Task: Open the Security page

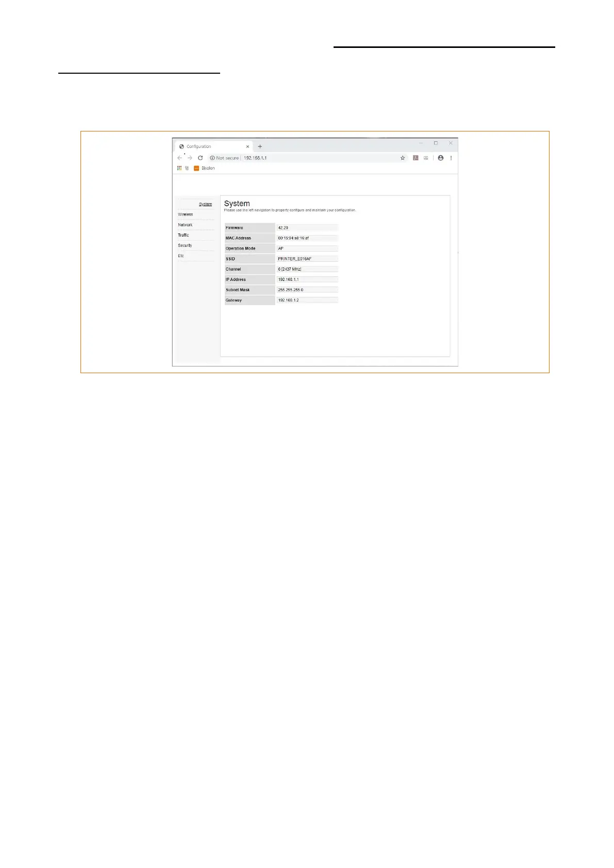Action: 185,245
